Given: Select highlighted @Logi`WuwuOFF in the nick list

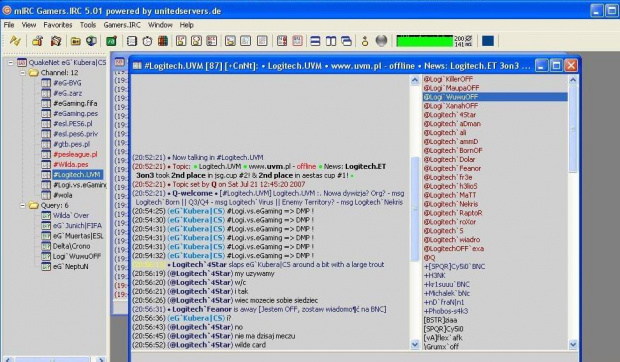Looking at the screenshot, I should (495, 97).
